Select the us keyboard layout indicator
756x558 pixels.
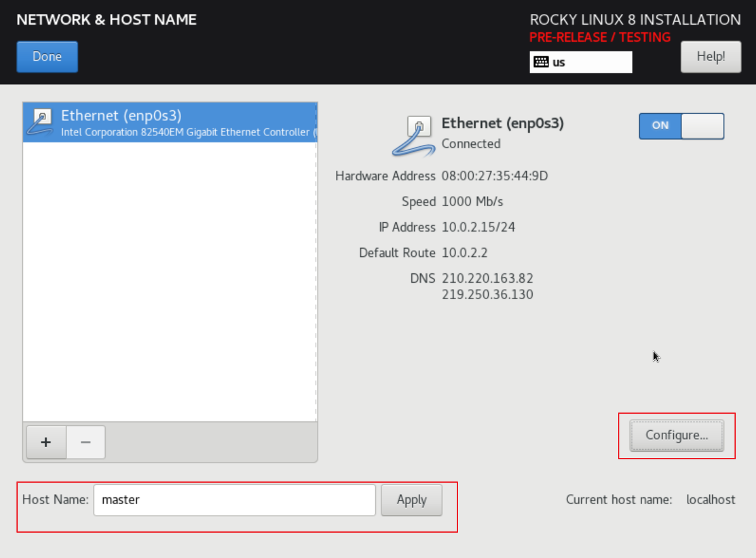click(x=581, y=62)
